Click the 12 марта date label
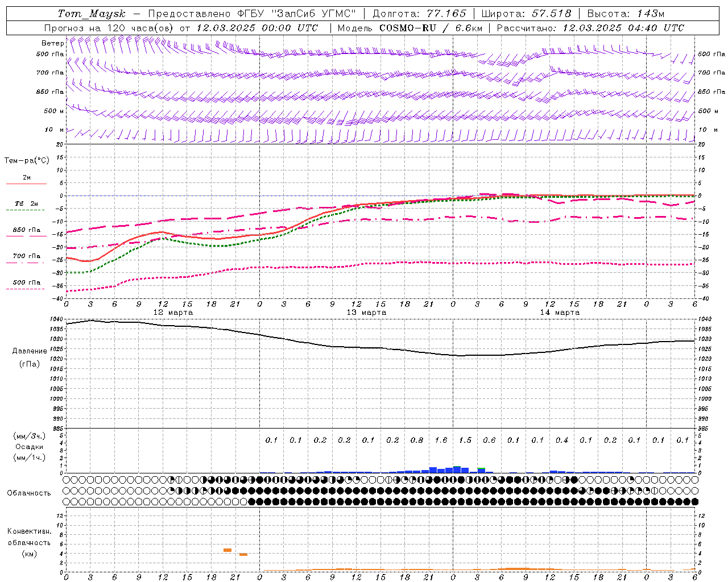This screenshot has width=728, height=582. tap(173, 313)
